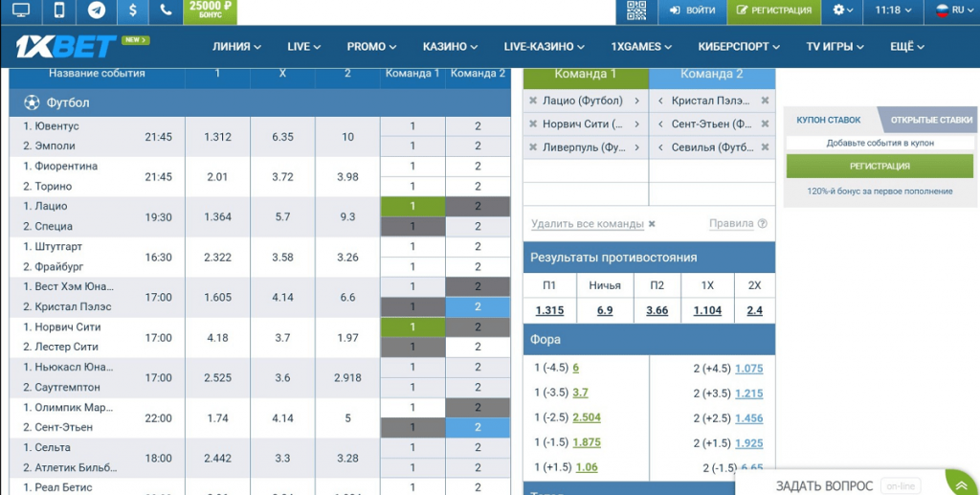Open the mobile app phone icon
The width and height of the screenshot is (980, 495).
[58, 11]
